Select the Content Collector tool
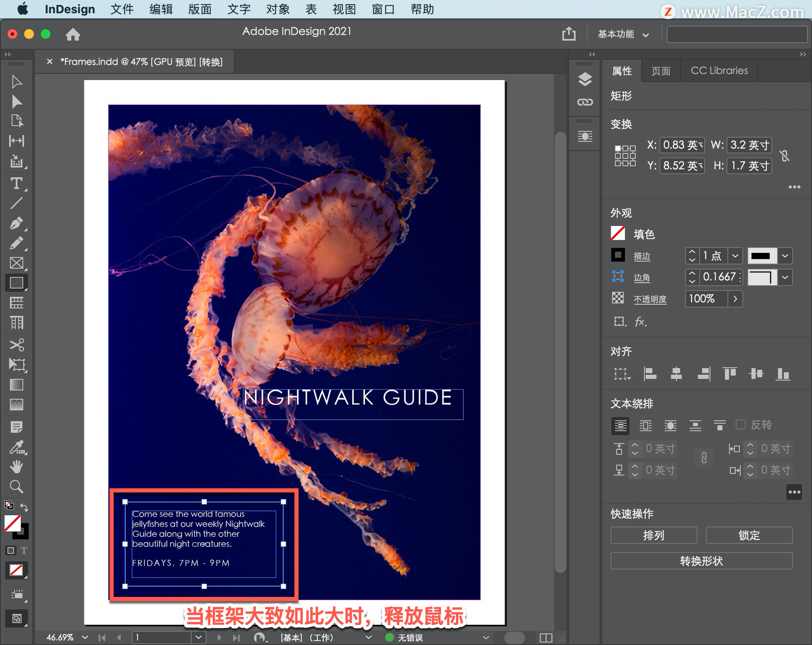 (x=16, y=161)
